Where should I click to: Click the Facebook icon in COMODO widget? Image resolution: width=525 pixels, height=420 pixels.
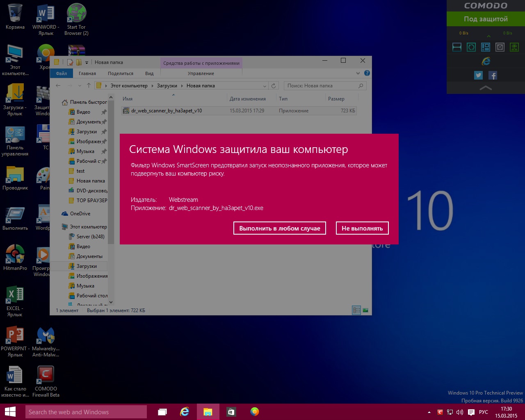coord(493,75)
